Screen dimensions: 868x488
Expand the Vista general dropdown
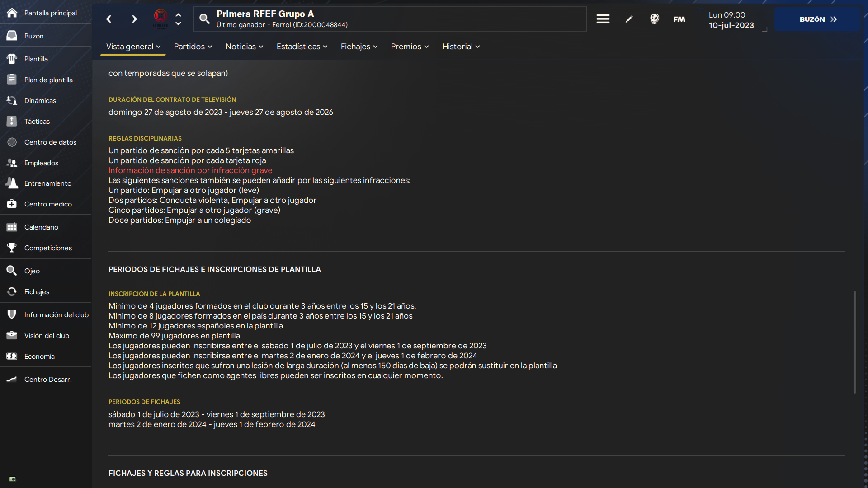(133, 47)
